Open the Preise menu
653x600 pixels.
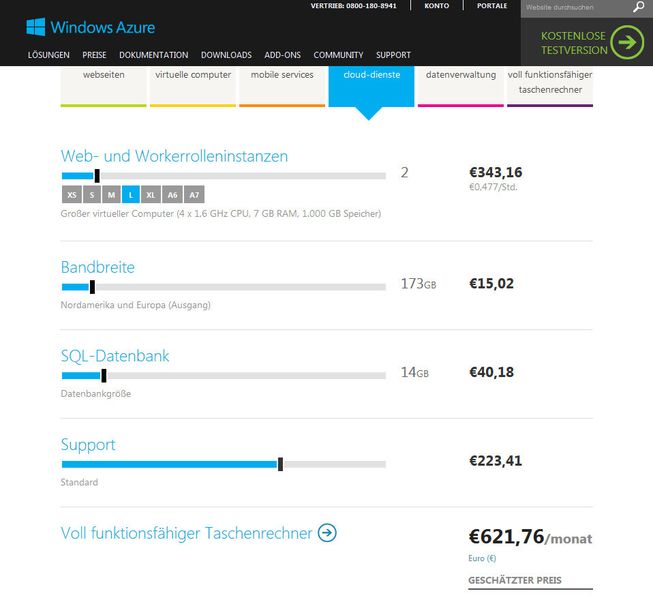tap(95, 55)
